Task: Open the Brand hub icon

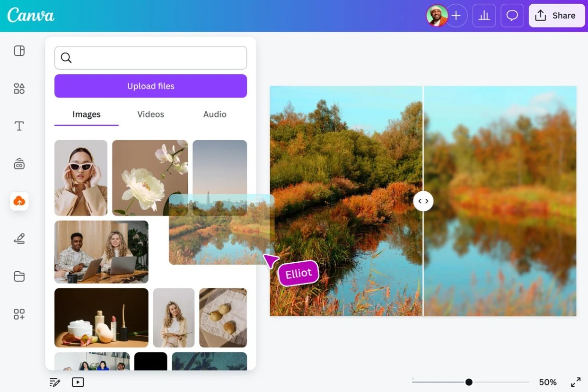Action: coord(19,164)
